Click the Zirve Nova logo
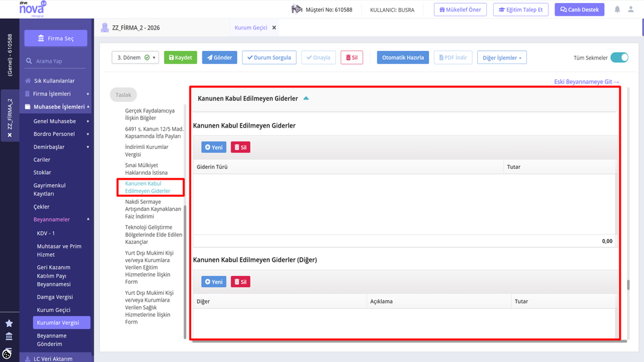Image resolution: width=644 pixels, height=362 pixels. (33, 9)
